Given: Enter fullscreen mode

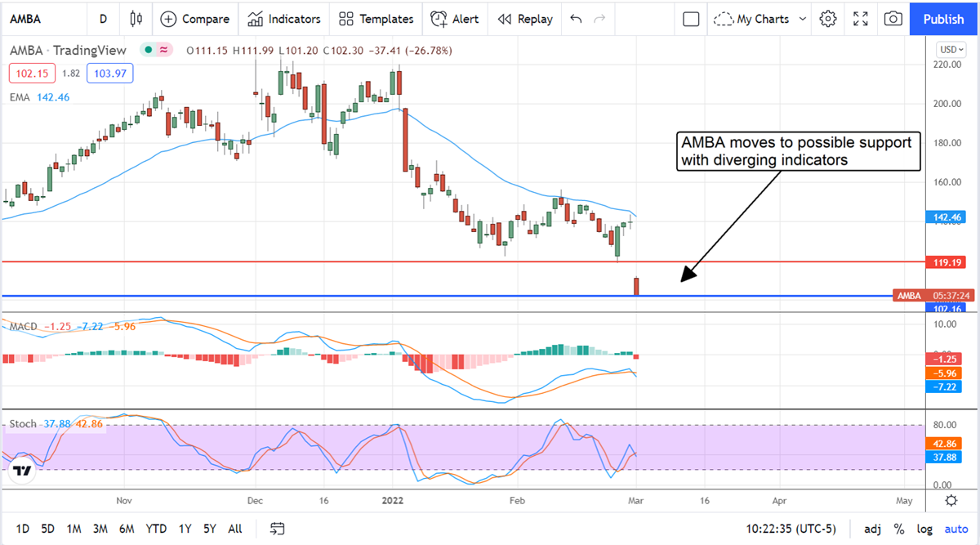Looking at the screenshot, I should [861, 19].
